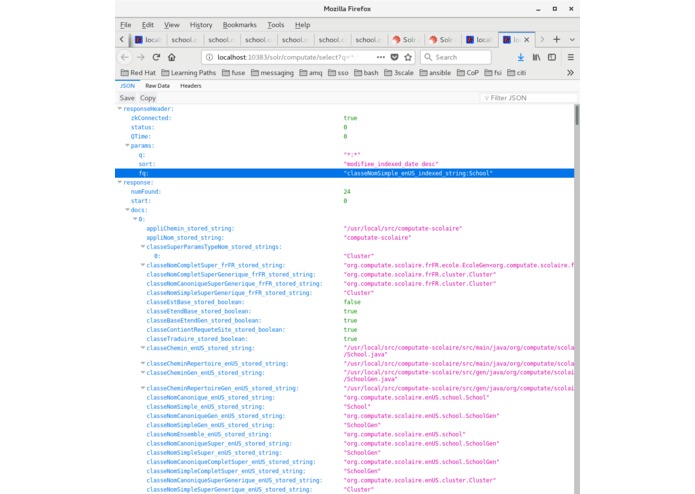Switch to Raw Data view tab
Viewport: 695px width, 494px height.
[x=157, y=86]
